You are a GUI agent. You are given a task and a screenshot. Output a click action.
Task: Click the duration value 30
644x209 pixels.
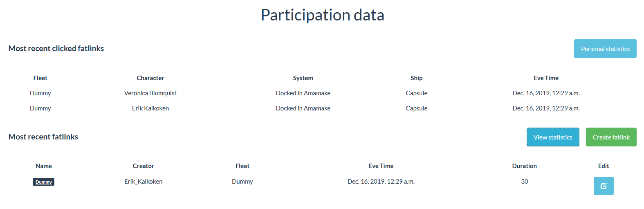coord(524,182)
